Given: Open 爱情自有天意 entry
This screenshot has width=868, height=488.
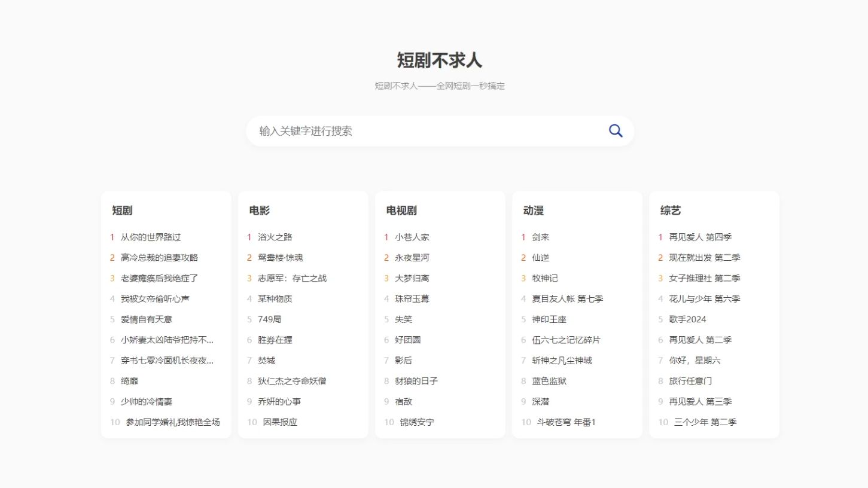Looking at the screenshot, I should click(147, 319).
